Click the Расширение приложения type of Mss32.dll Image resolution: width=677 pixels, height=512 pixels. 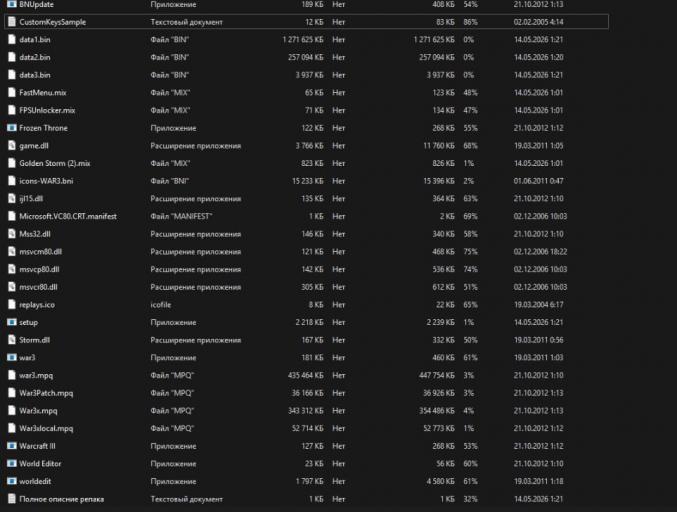point(196,234)
